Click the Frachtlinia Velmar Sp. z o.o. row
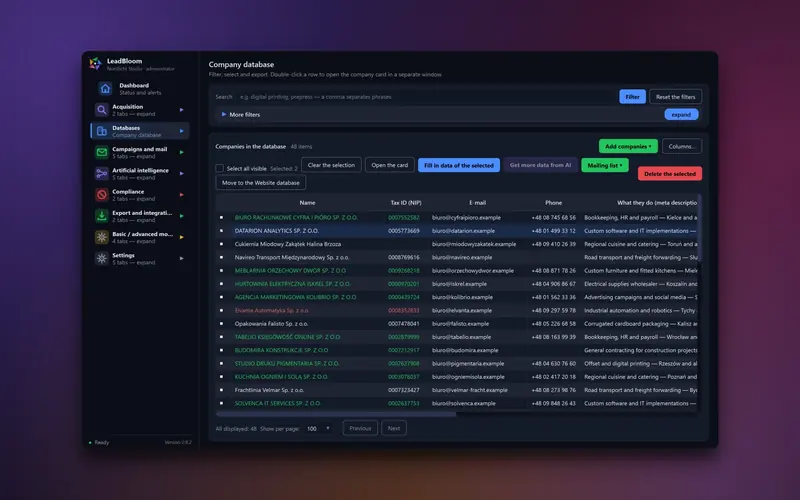 click(457, 390)
